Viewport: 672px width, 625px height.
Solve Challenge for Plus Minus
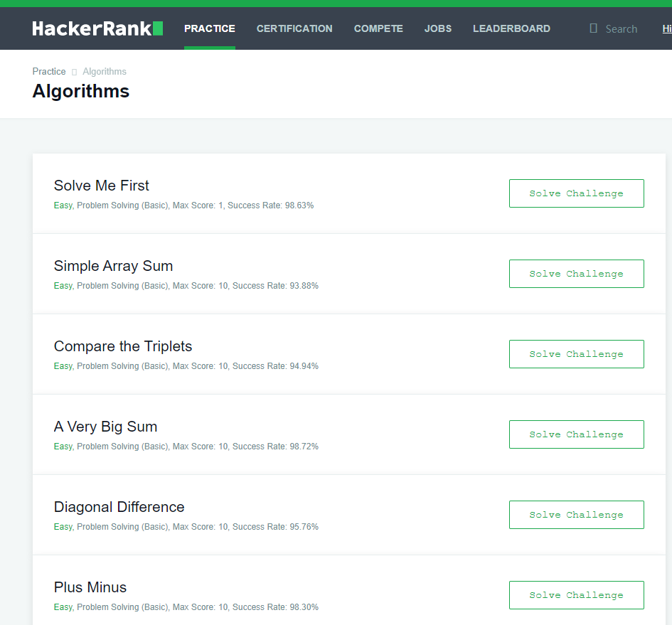(577, 595)
